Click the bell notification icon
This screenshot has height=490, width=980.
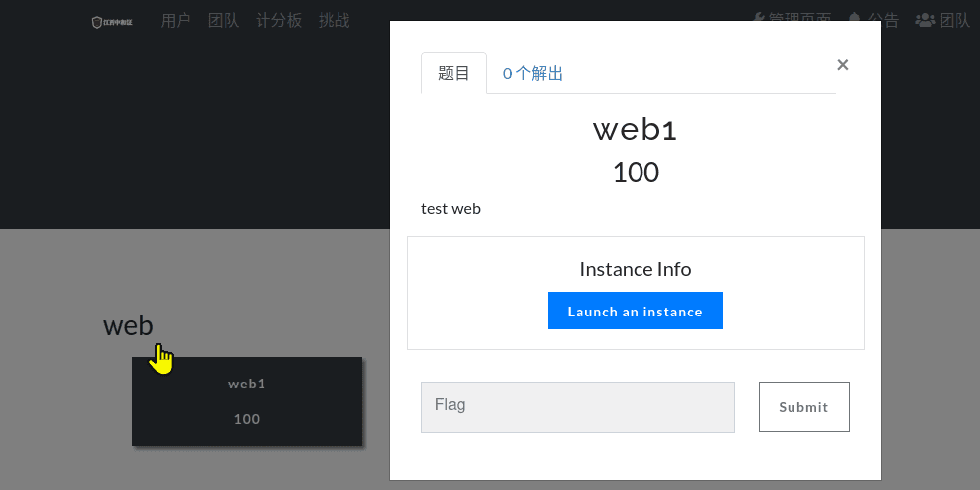pos(854,19)
